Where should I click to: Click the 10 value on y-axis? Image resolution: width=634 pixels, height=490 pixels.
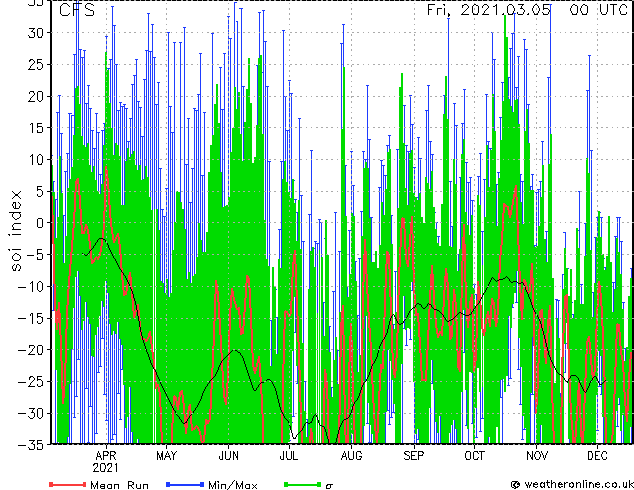[x=36, y=160]
